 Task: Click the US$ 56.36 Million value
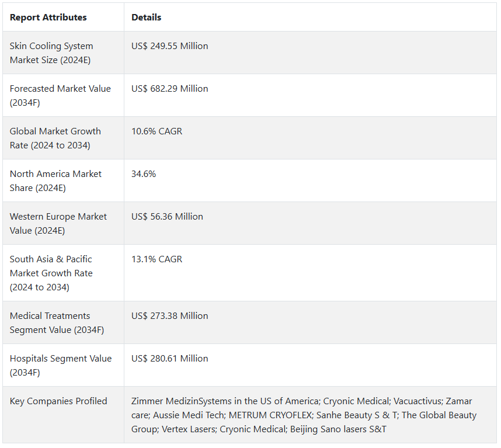[x=167, y=217]
